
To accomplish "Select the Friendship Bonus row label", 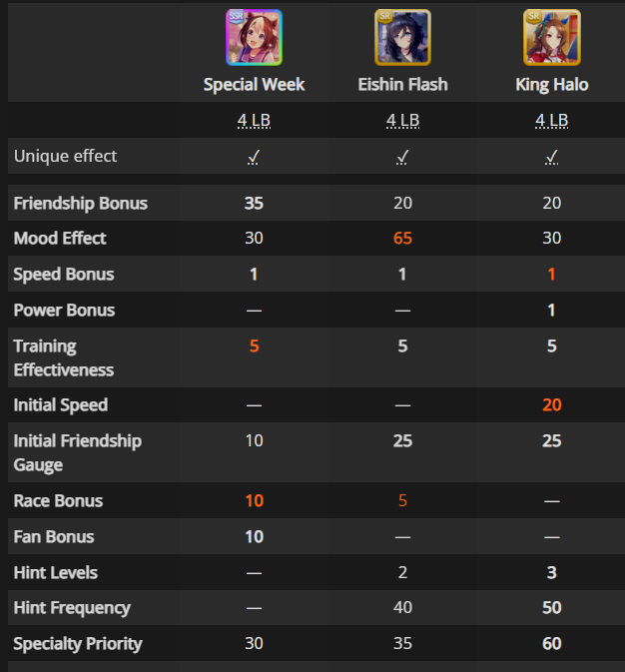I will pyautogui.click(x=80, y=203).
